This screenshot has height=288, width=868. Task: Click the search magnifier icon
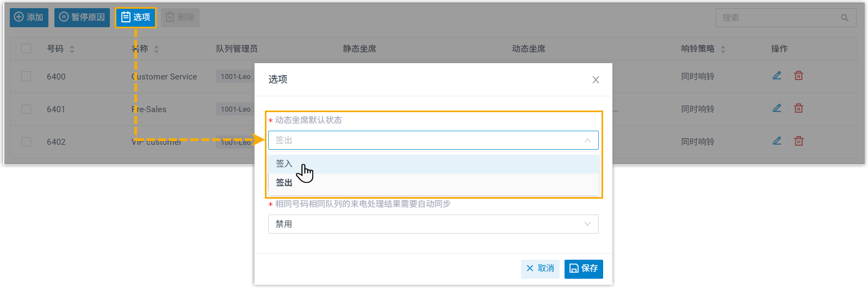(845, 18)
